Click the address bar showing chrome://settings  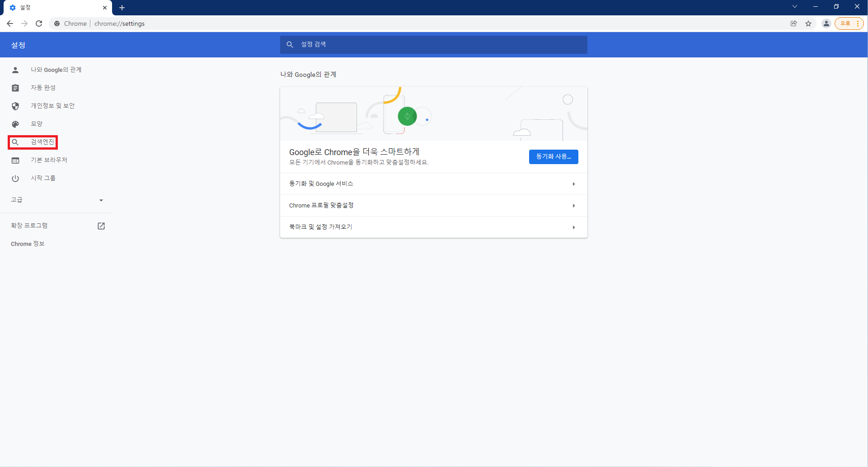(x=420, y=24)
